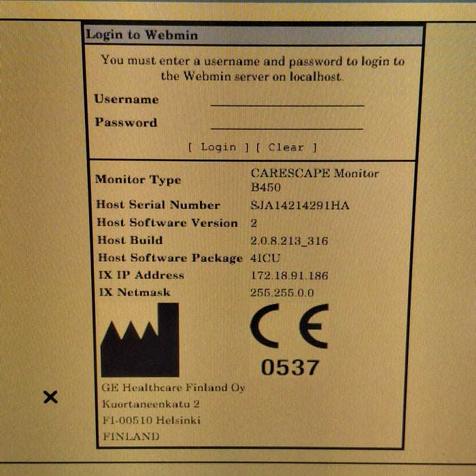
Task: Click the 'Host Serial Number' label
Action: (x=158, y=205)
